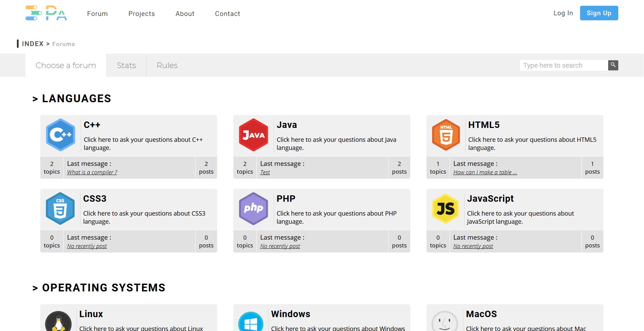Click the Java '2 topics' count

[245, 168]
